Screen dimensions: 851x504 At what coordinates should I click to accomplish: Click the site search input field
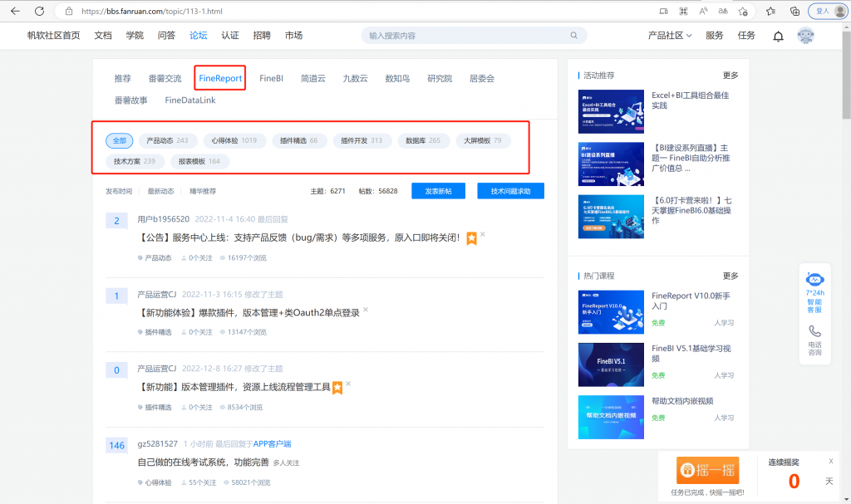tap(474, 35)
